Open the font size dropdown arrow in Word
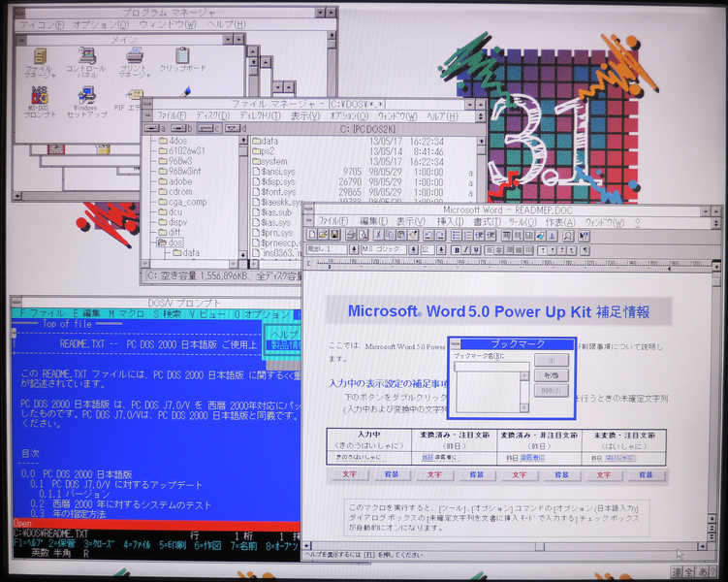728x582 pixels. tap(441, 250)
